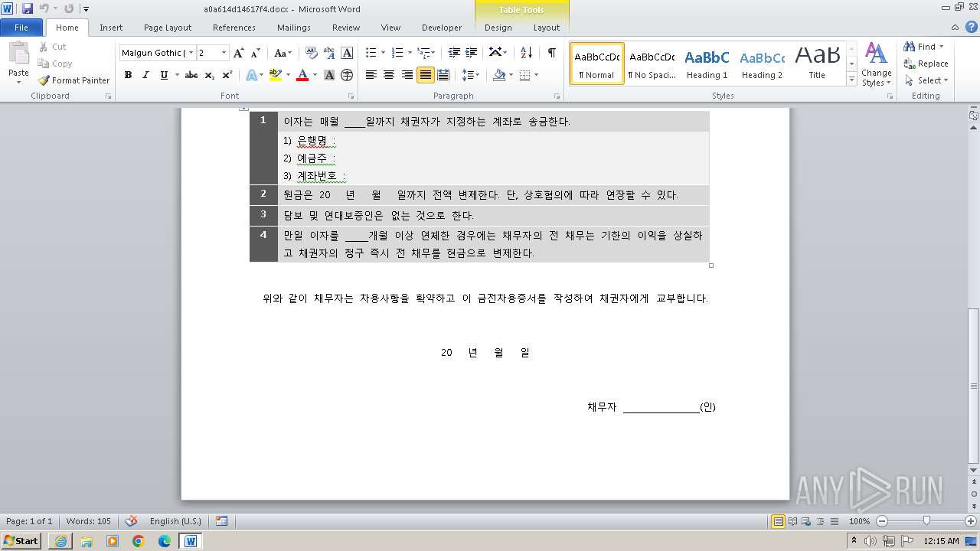Toggle show paragraph marks

coord(551,53)
